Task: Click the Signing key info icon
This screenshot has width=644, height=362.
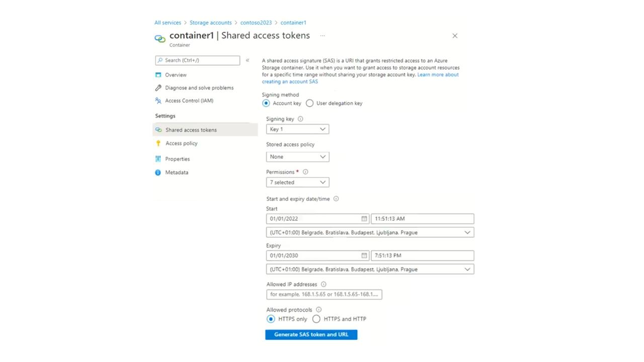Action: 300,119
